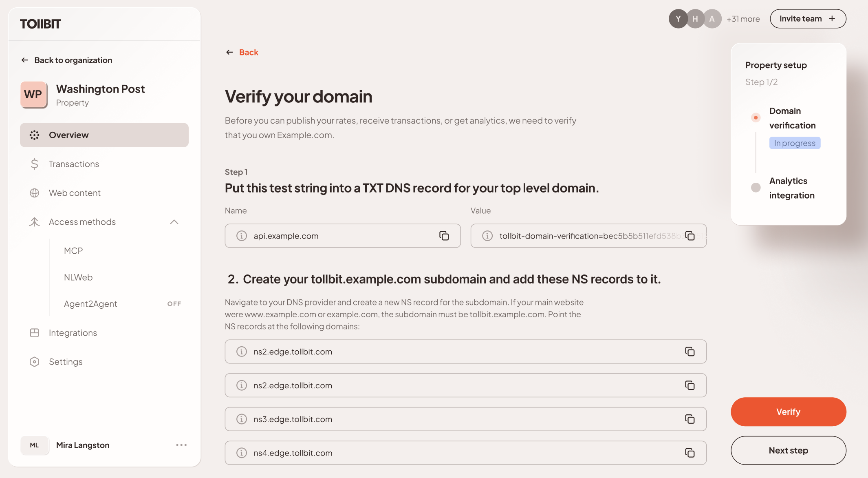Viewport: 868px width, 478px height.
Task: Click the Integrations icon in sidebar
Action: (34, 333)
